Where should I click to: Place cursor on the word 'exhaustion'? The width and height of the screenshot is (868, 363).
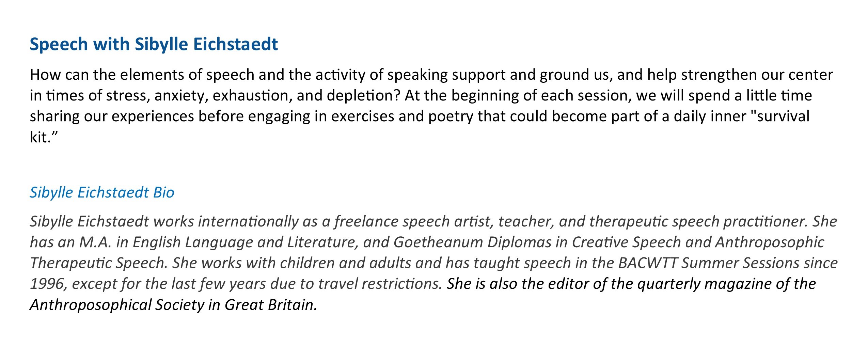tap(252, 96)
